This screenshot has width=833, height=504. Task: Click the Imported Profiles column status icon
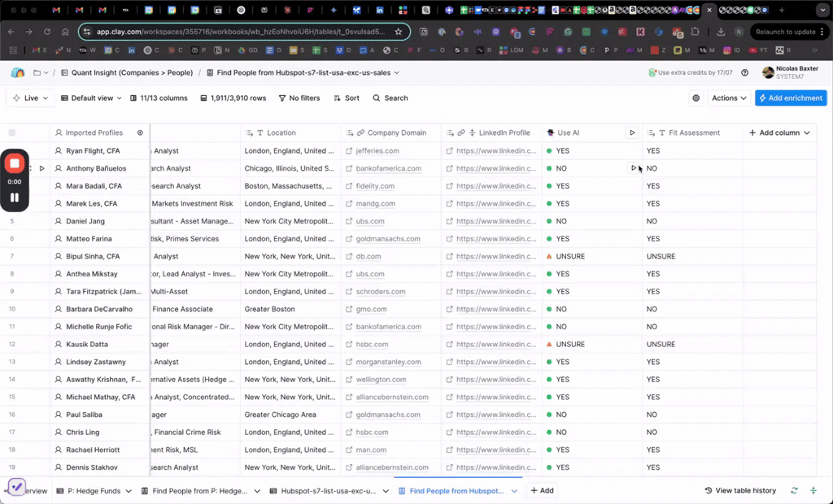click(x=140, y=133)
